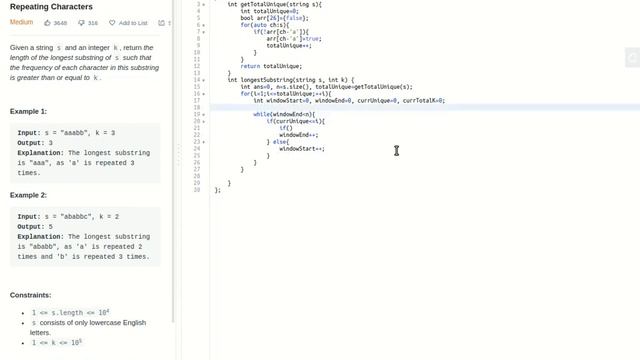
Task: Click the constraint 1 <= s.length <= 10^4
Action: tap(70, 313)
